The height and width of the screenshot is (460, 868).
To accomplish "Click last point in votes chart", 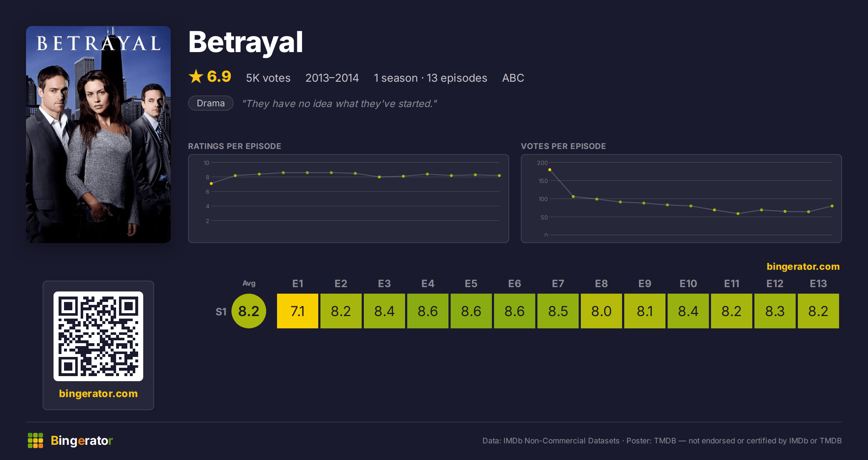I will pos(832,206).
